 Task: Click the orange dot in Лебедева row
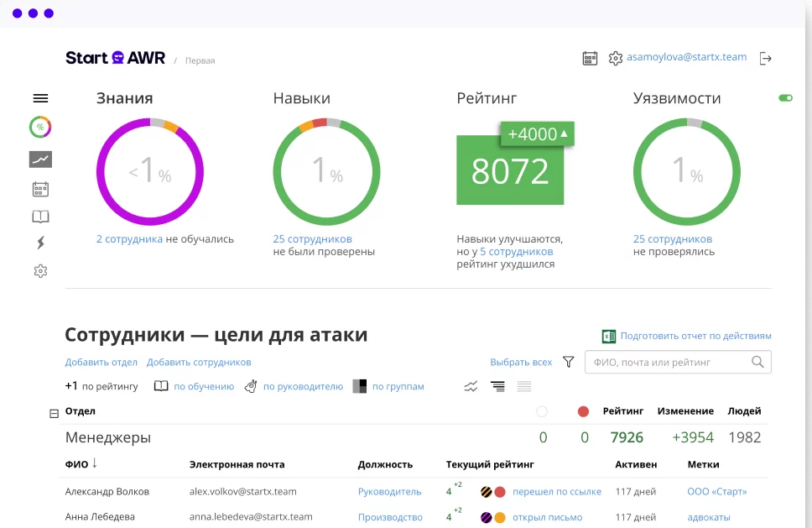coord(500,517)
